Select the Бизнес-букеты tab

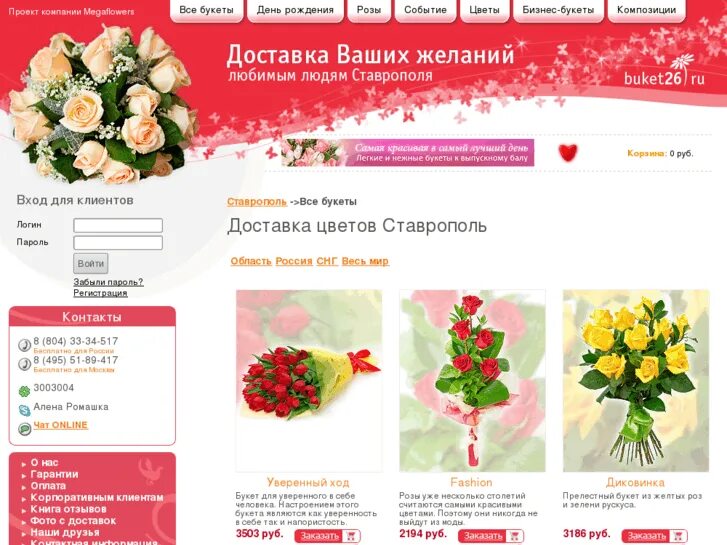point(558,10)
